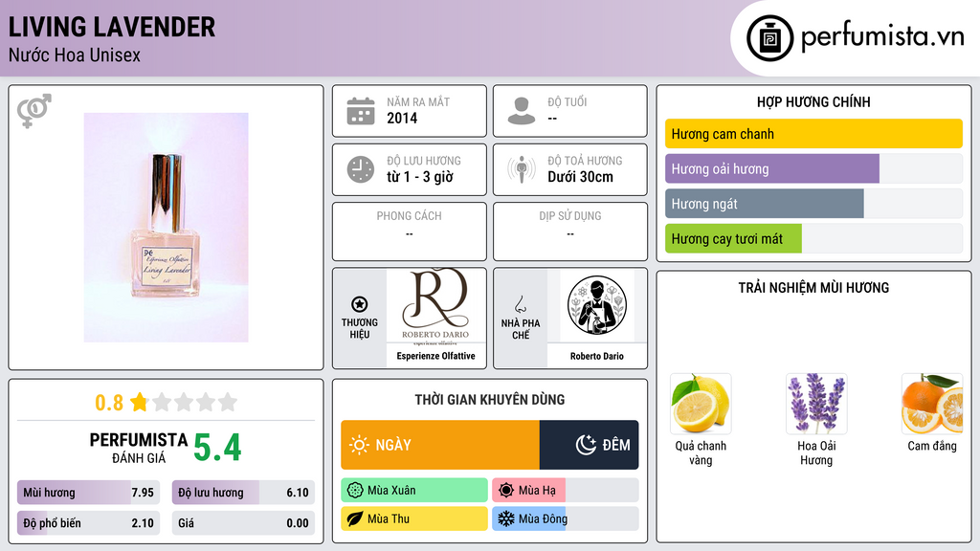Image resolution: width=980 pixels, height=551 pixels.
Task: Click the Living Lavender bottle image
Action: tap(167, 228)
